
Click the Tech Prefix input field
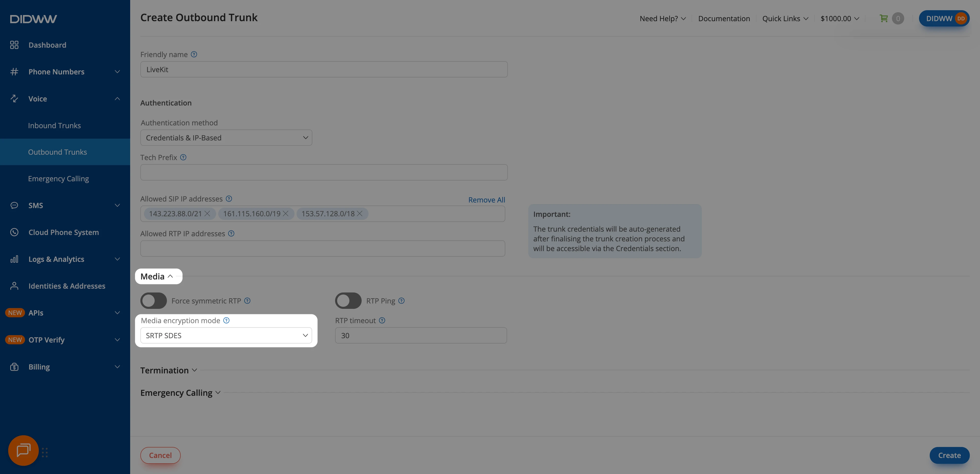(324, 172)
